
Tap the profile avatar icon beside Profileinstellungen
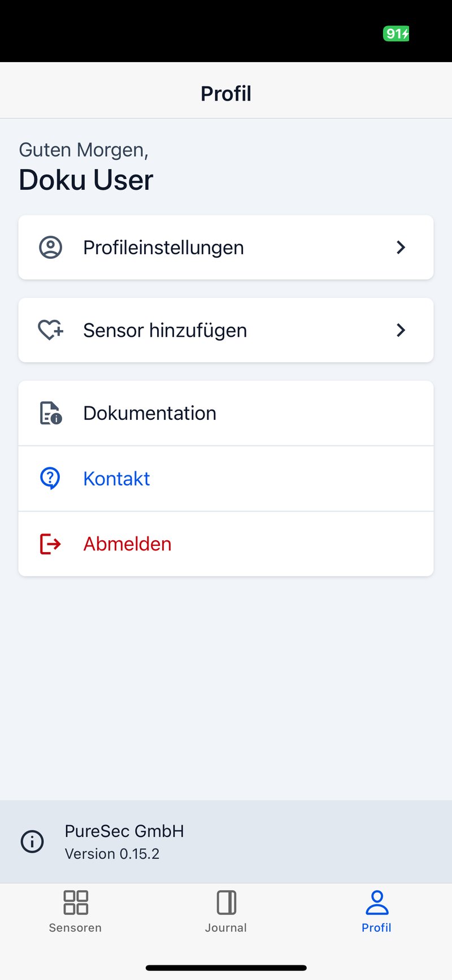(50, 248)
